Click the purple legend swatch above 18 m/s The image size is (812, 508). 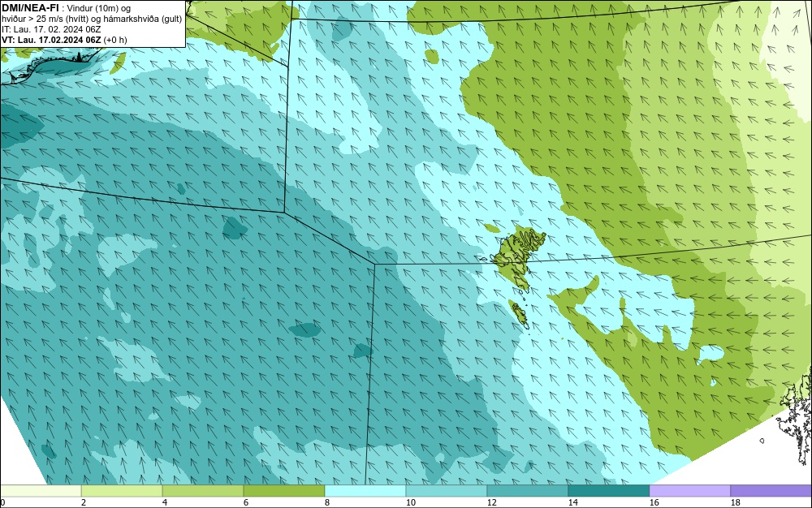[771, 491]
